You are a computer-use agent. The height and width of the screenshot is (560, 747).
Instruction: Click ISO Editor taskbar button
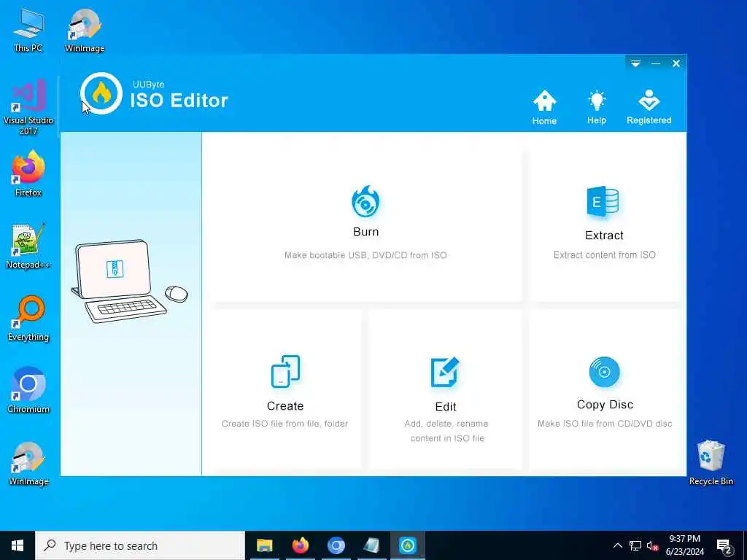pyautogui.click(x=407, y=545)
